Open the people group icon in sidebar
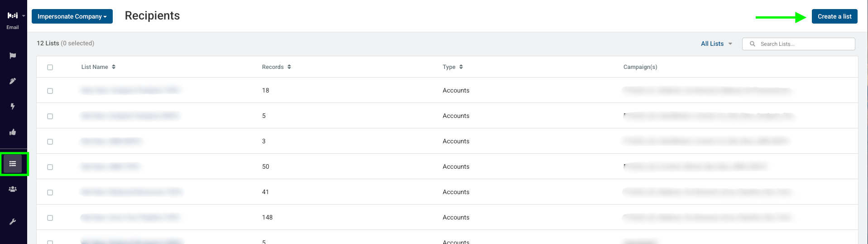Image resolution: width=868 pixels, height=244 pixels. [x=13, y=189]
